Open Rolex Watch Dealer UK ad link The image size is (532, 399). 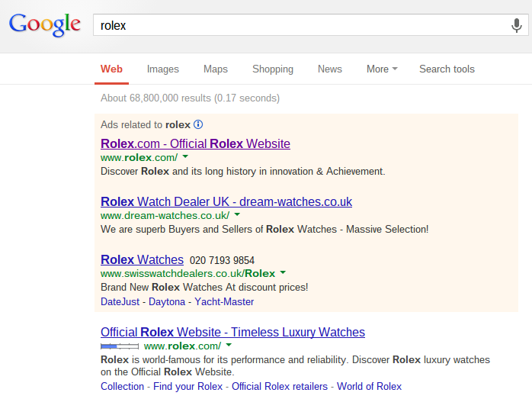pos(226,201)
